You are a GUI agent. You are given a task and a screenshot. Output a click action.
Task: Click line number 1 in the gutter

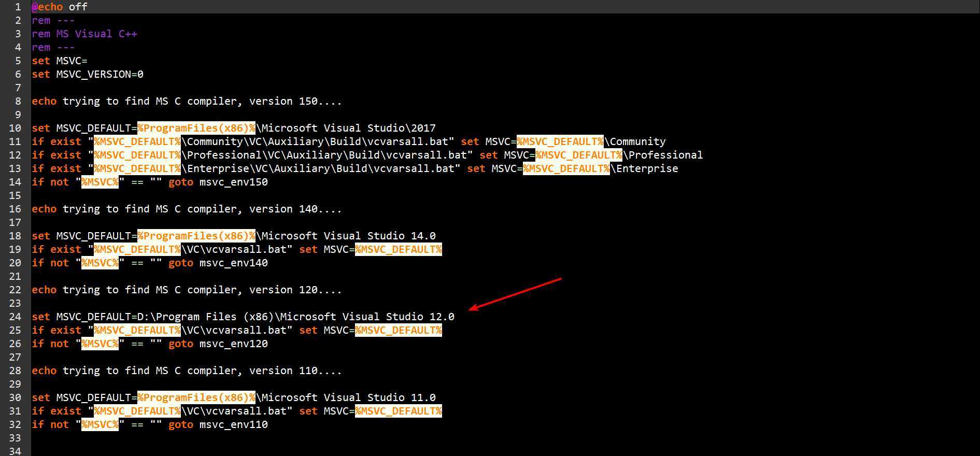19,7
